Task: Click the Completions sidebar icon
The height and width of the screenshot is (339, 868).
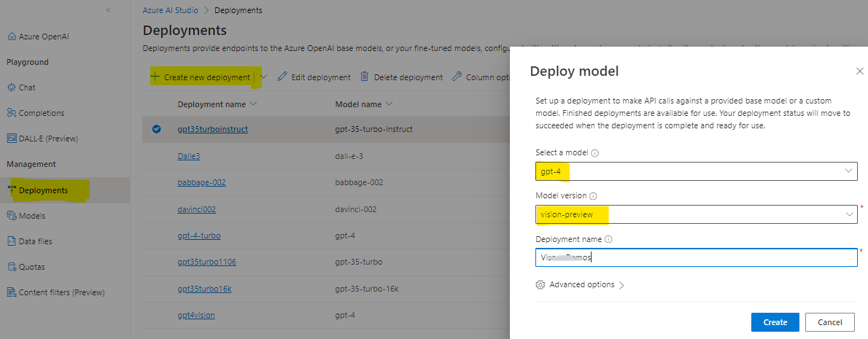Action: tap(12, 113)
